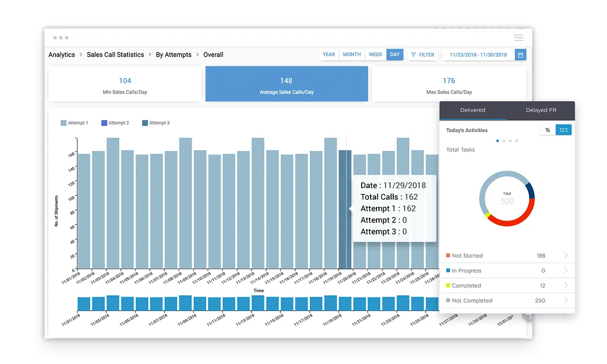
Task: Click the Not Started red square icon
Action: click(x=448, y=255)
